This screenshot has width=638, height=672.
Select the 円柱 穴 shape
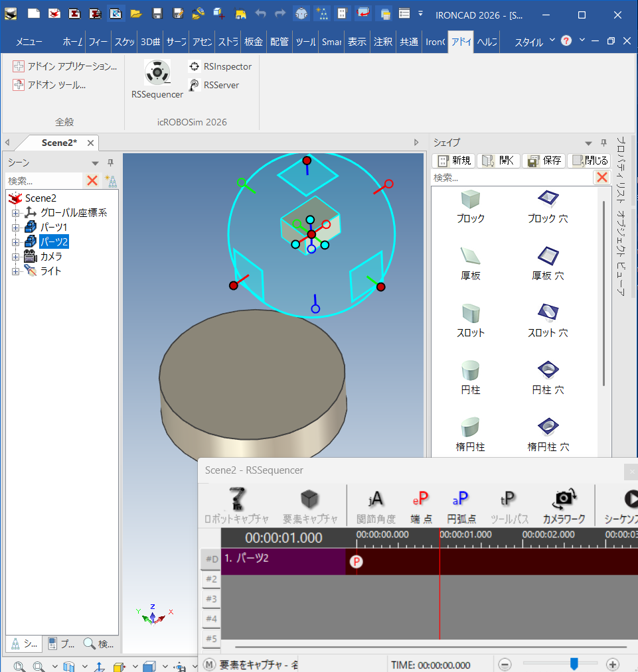[x=548, y=377]
